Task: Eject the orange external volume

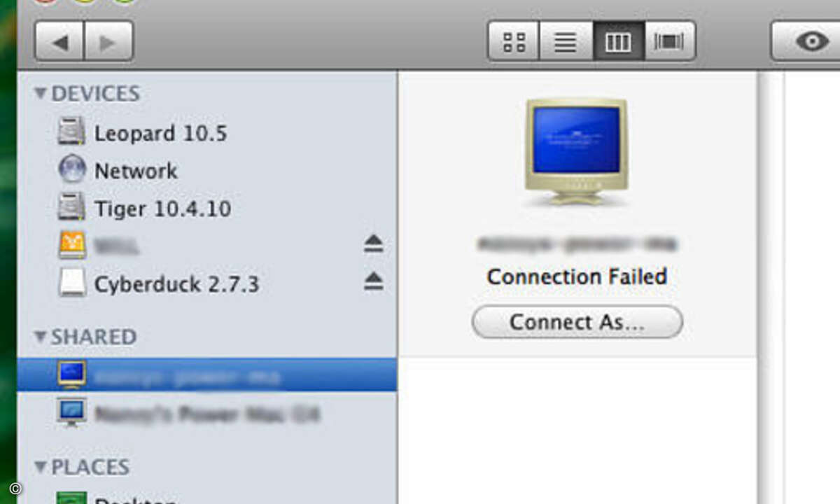Action: (x=374, y=244)
